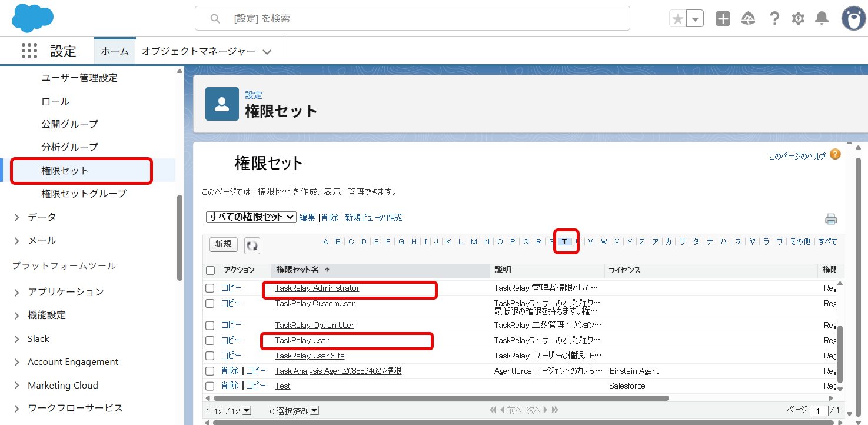The width and height of the screenshot is (868, 425).
Task: Click the table horizontal scrollbar
Action: (440, 398)
